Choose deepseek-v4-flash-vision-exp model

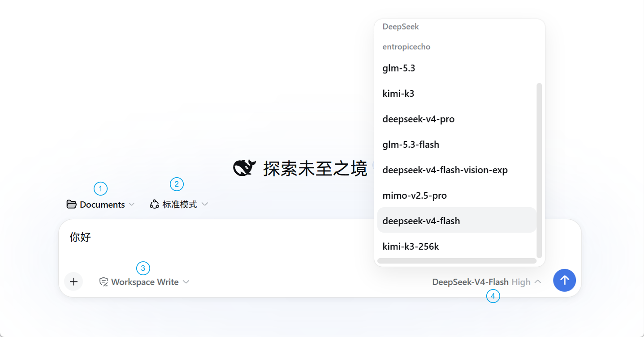457,170
